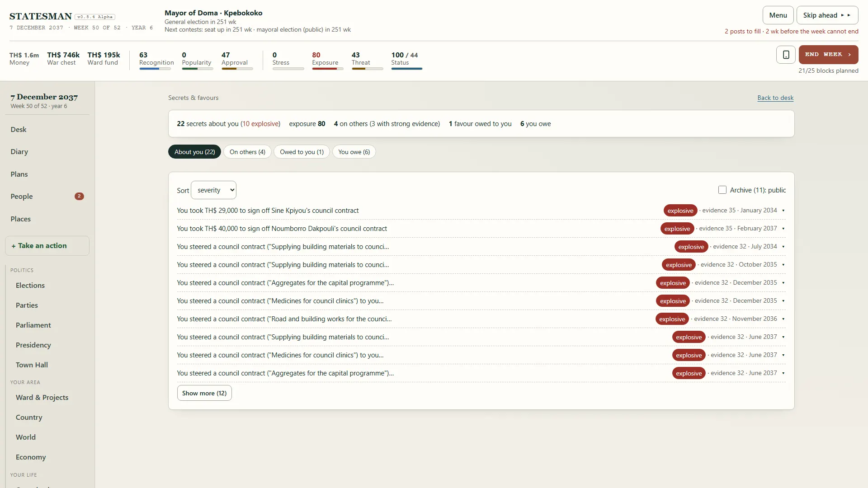The height and width of the screenshot is (488, 868).
Task: Switch to the On others (4) tab
Action: click(247, 152)
